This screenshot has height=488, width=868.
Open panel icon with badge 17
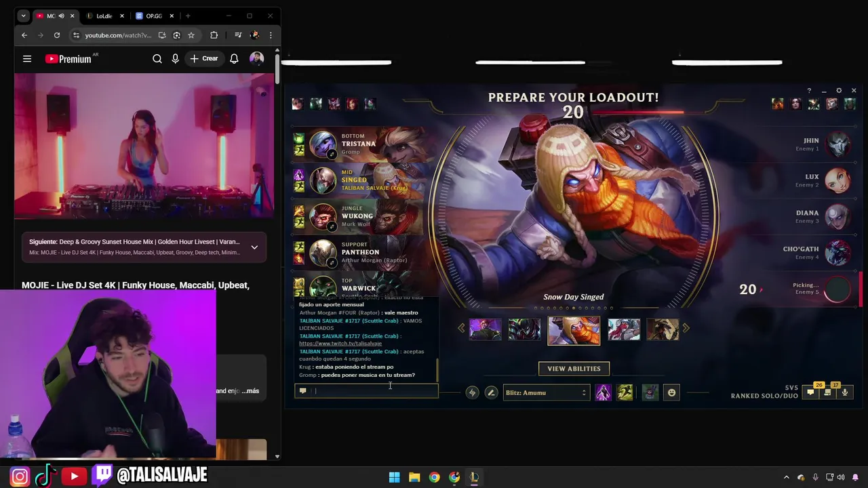(x=828, y=392)
